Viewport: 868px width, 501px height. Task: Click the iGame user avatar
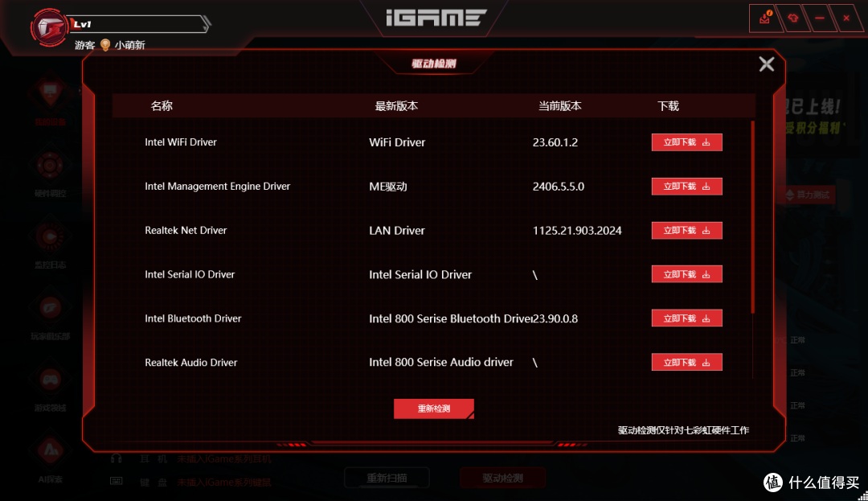49,27
